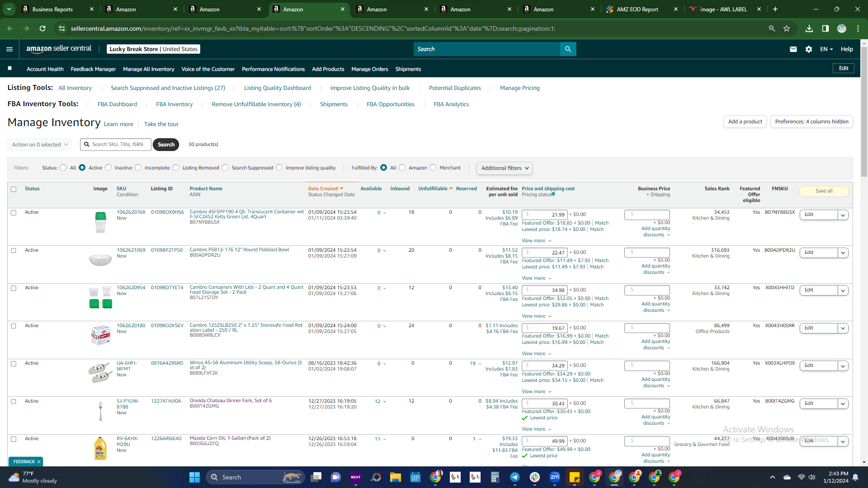Select the All status radio button
868x488 pixels.
pos(63,168)
